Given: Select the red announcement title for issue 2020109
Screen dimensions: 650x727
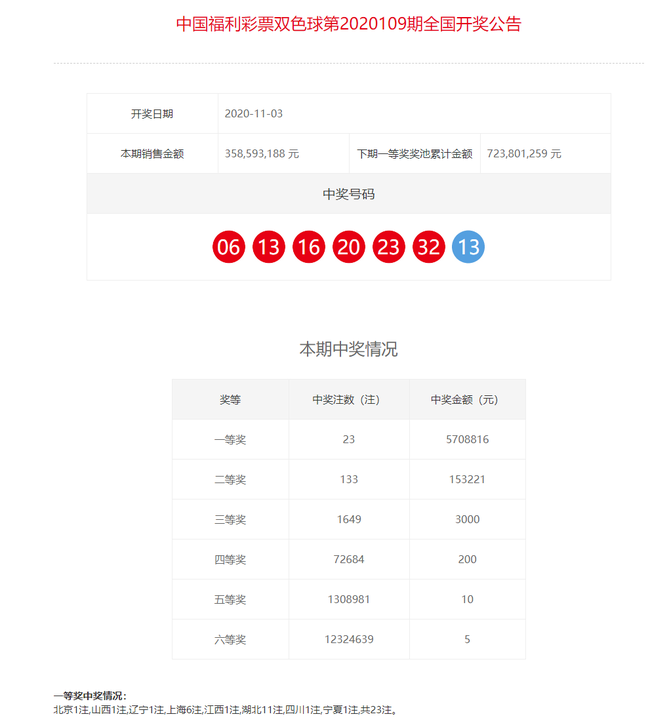Looking at the screenshot, I should 349,24.
